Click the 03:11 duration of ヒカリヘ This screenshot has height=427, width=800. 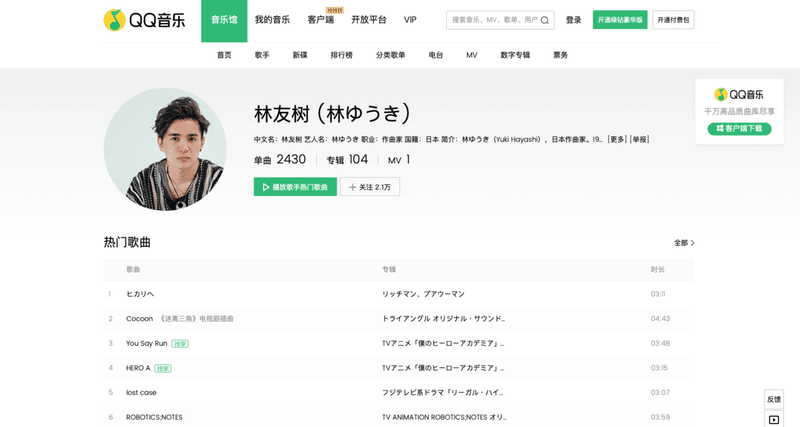coord(658,294)
